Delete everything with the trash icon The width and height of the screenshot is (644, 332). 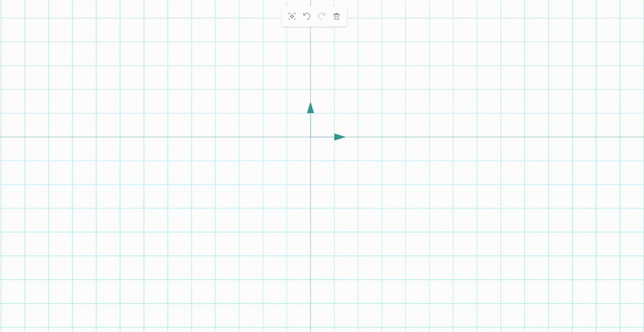tap(337, 16)
